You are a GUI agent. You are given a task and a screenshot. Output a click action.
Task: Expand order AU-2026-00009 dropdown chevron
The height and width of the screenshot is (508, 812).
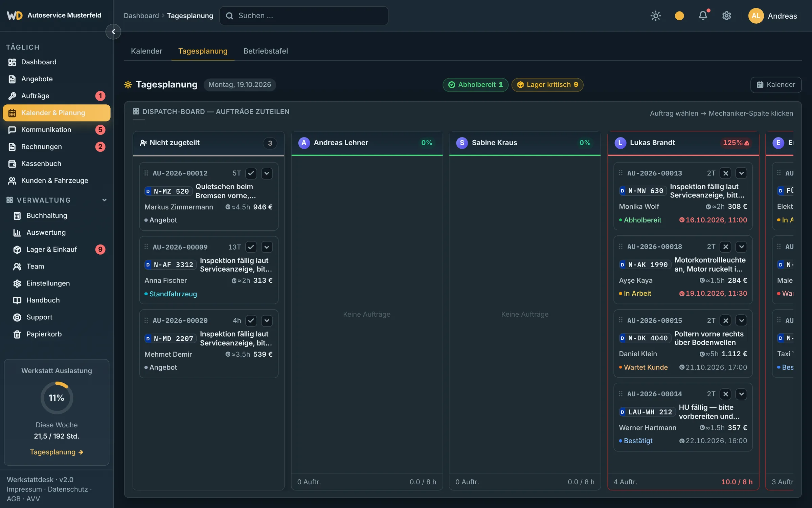tap(267, 247)
